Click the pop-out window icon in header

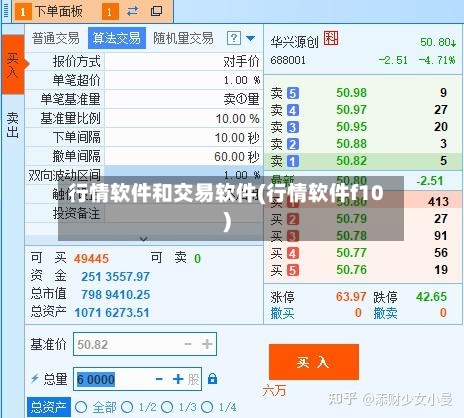tap(157, 11)
